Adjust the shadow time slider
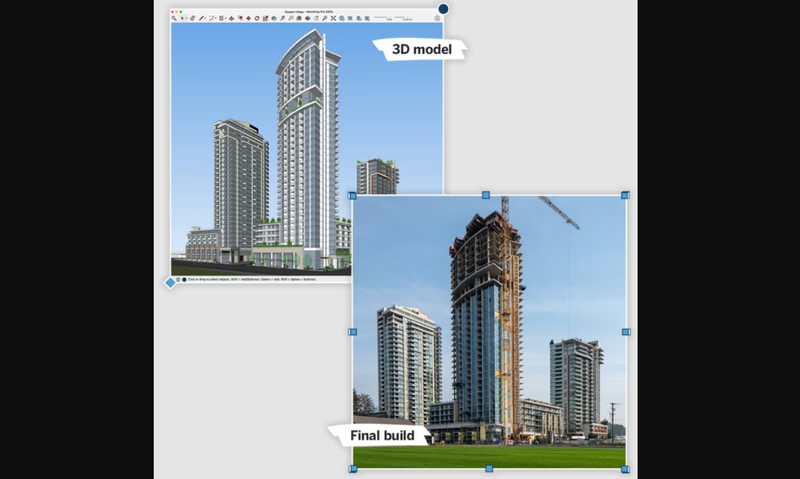This screenshot has height=479, width=800. [x=403, y=18]
